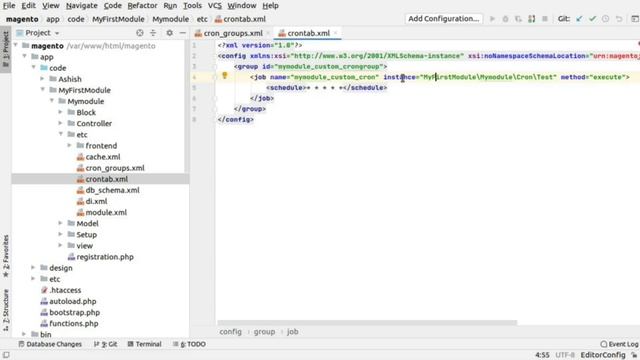Click the Structure side tool button
Image resolution: width=640 pixels, height=360 pixels.
[6, 310]
